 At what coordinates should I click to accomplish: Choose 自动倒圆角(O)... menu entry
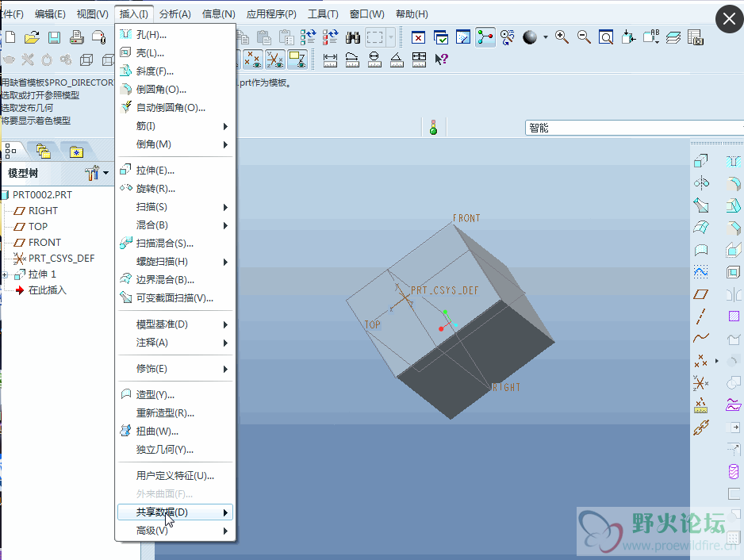[175, 108]
